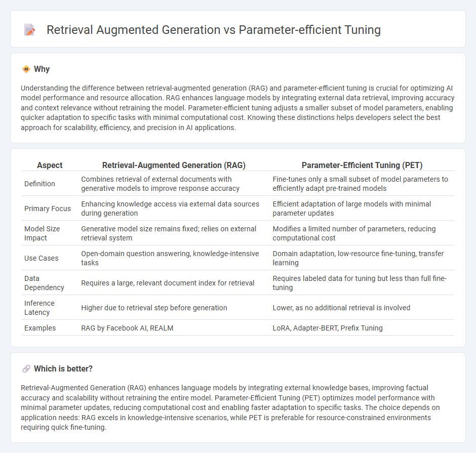Click the cell 'Requires labeled data for tuning'
Image resolution: width=476 pixels, height=453 pixels.
[x=362, y=283]
